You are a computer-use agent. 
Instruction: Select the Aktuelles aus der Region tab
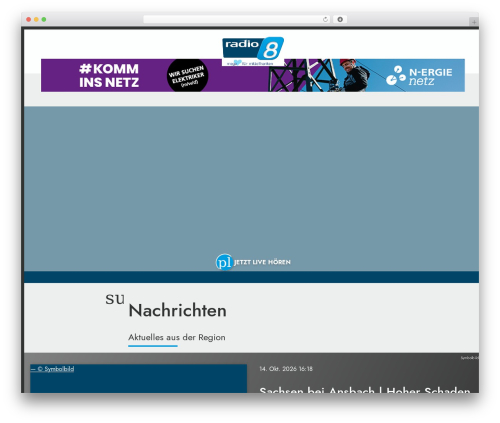177,337
